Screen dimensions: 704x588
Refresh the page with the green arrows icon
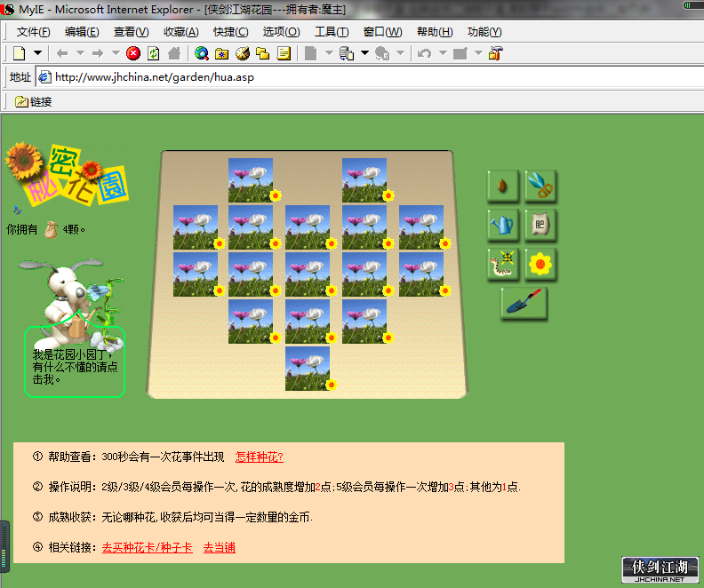[154, 54]
